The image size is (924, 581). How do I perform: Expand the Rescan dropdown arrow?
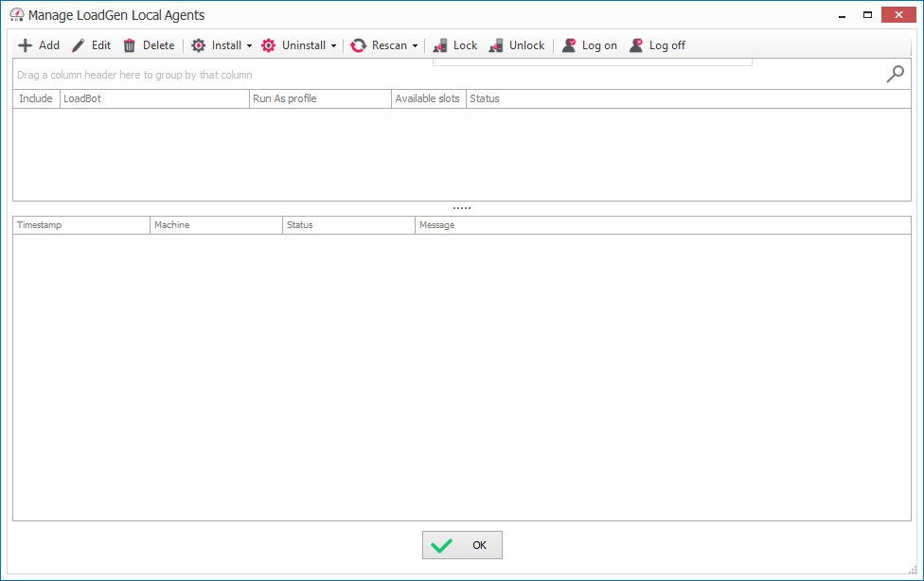click(415, 46)
